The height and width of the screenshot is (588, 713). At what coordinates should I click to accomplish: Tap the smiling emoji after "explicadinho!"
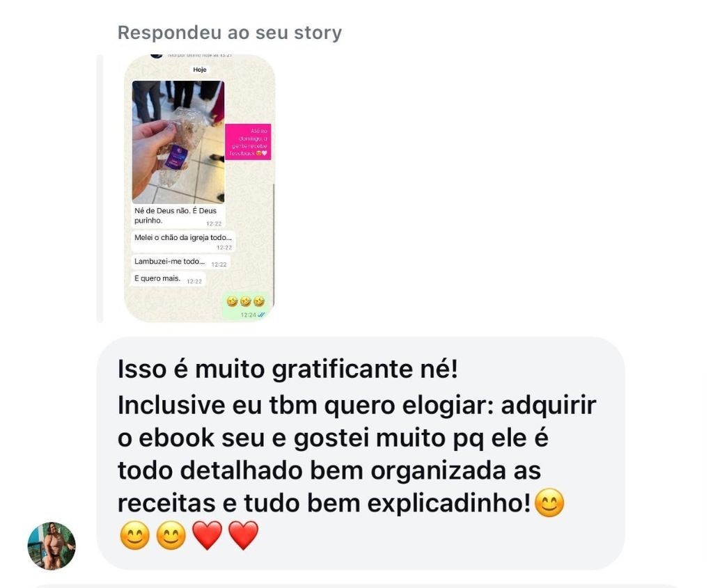click(549, 502)
